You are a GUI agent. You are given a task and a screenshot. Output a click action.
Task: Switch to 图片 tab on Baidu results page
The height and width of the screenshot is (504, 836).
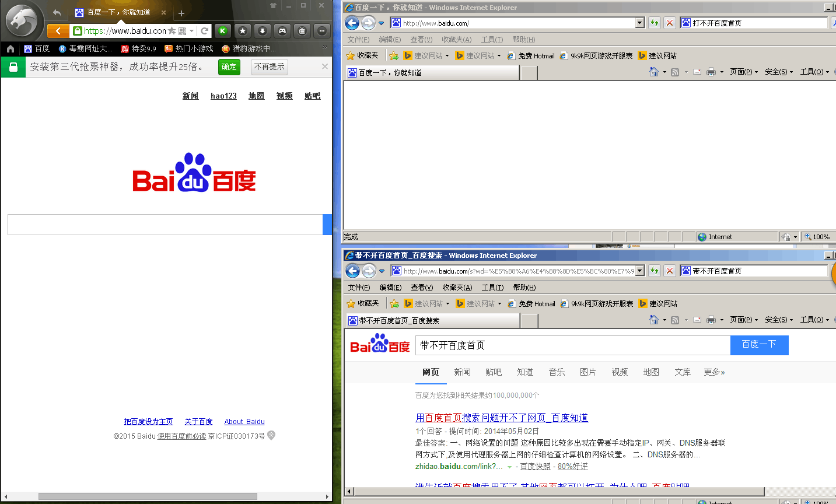(588, 372)
